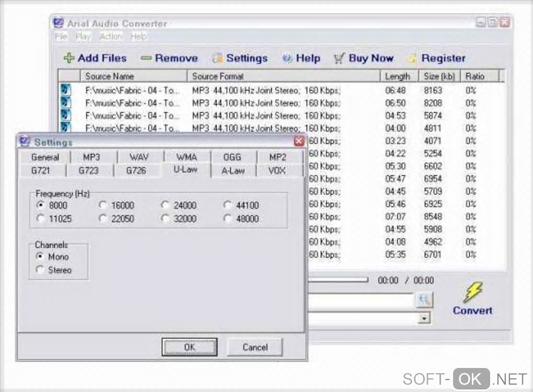The image size is (533, 392).
Task: Click the Arial Audio Converter title bar icon
Action: tap(58, 23)
